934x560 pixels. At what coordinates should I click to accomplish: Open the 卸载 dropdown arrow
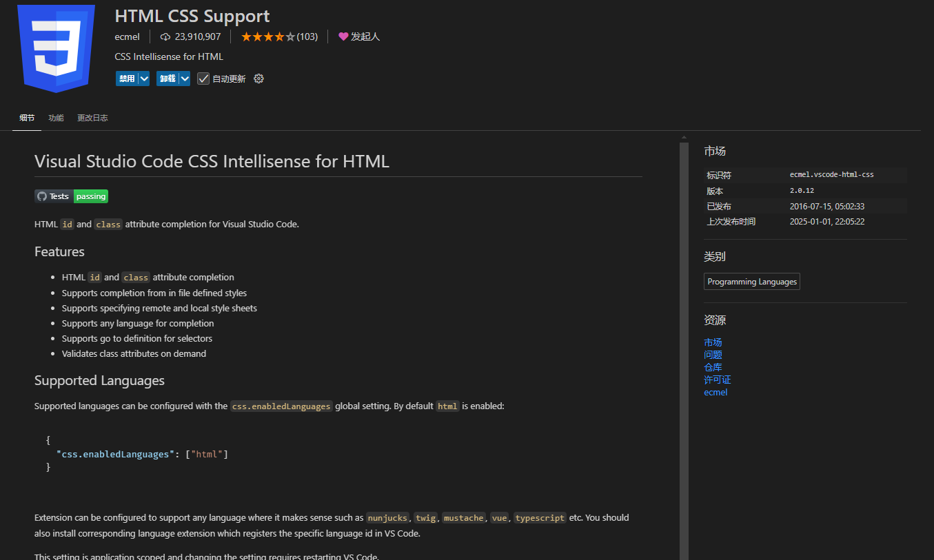[x=185, y=79]
